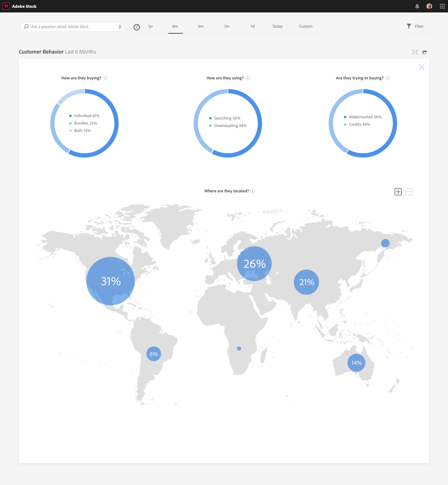Switch to the 3m time range

201,26
